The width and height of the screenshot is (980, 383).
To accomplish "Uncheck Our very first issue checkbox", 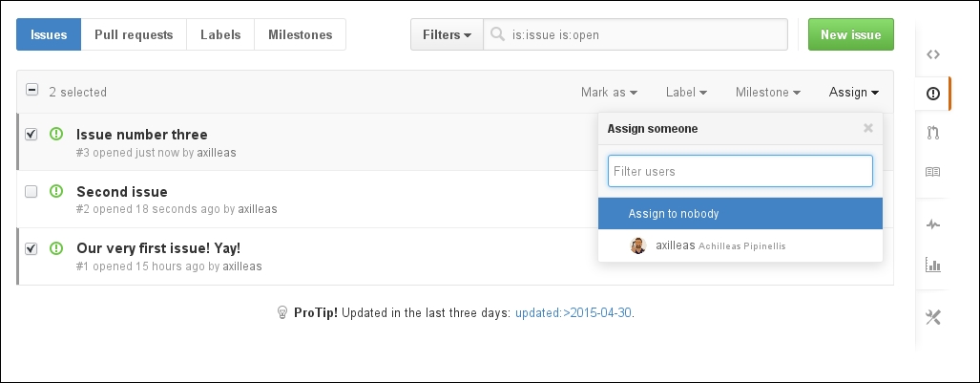I will (31, 248).
